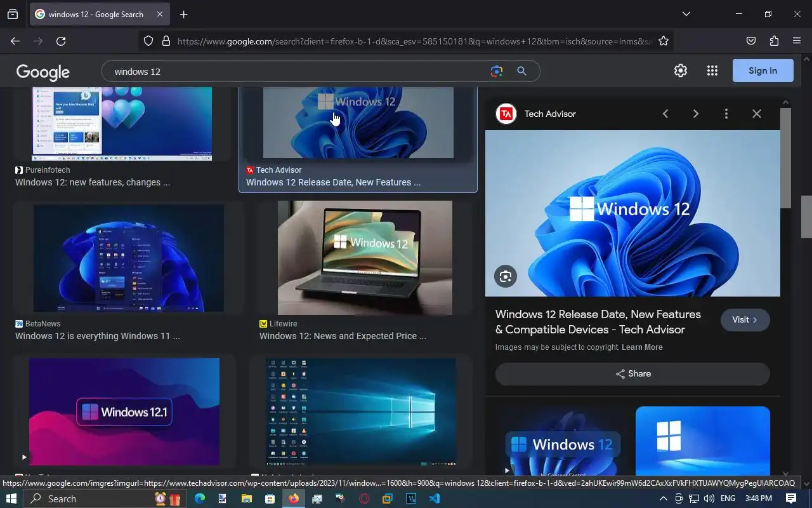
Task: Open the Firefox extensions puzzle icon
Action: pyautogui.click(x=774, y=41)
